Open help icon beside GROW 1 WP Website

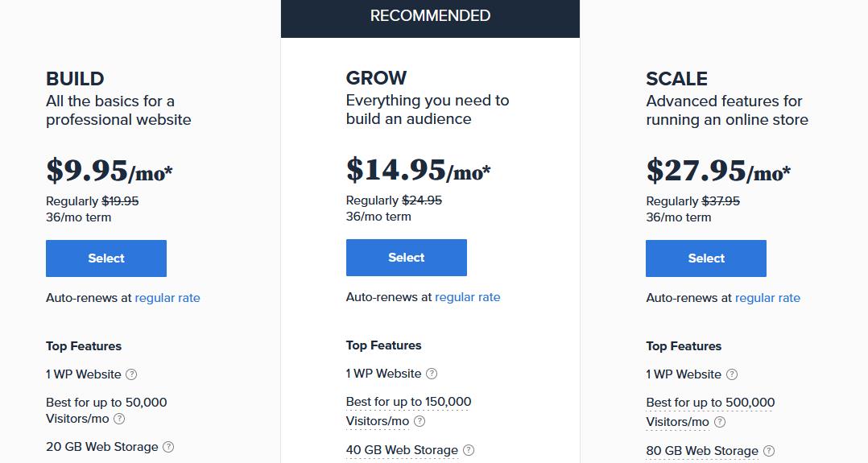pos(432,374)
